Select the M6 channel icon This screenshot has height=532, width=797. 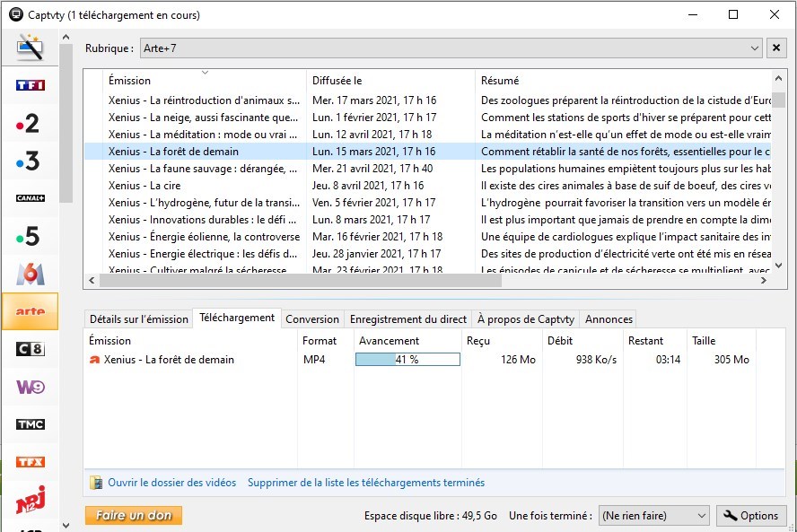pos(30,274)
